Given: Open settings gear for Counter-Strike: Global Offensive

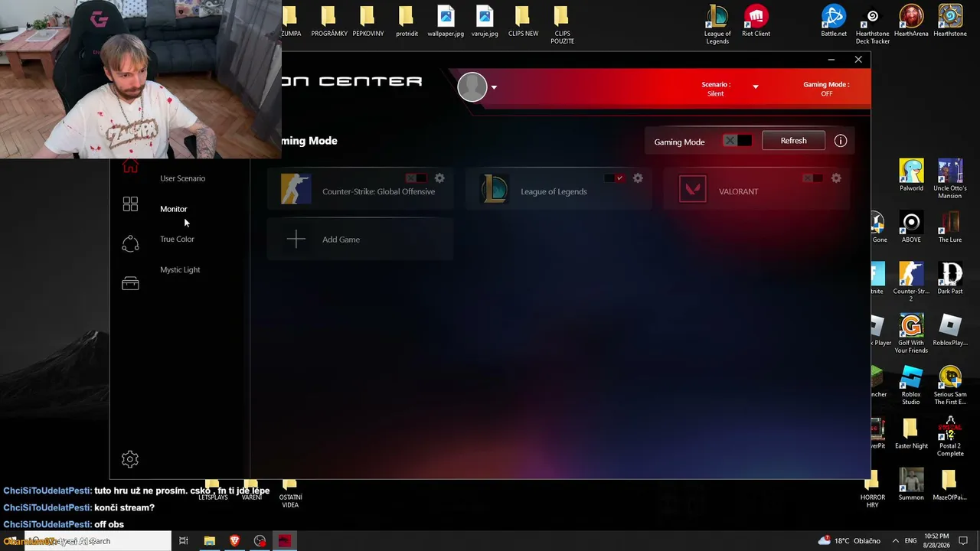Looking at the screenshot, I should (x=439, y=178).
